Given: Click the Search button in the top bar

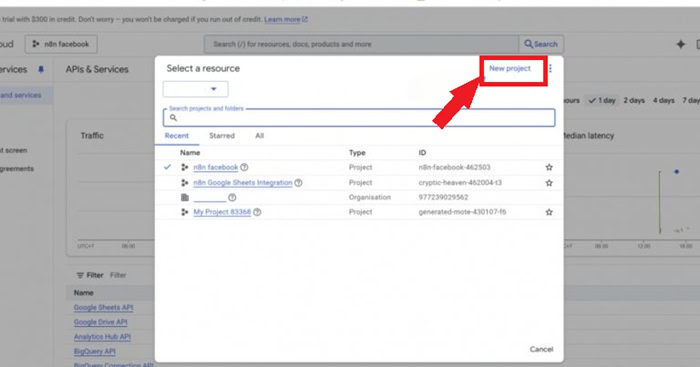Looking at the screenshot, I should (x=541, y=44).
